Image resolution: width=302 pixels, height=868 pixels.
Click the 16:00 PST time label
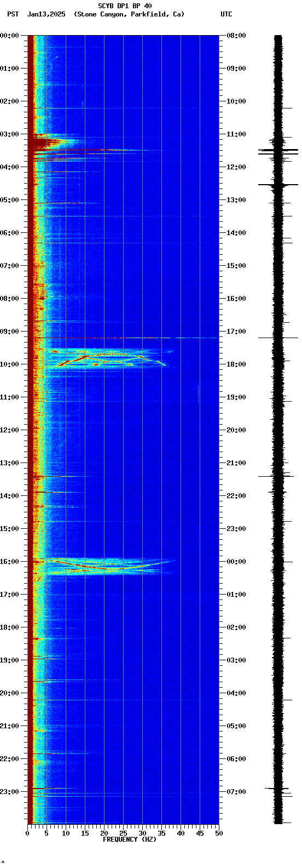click(x=9, y=562)
